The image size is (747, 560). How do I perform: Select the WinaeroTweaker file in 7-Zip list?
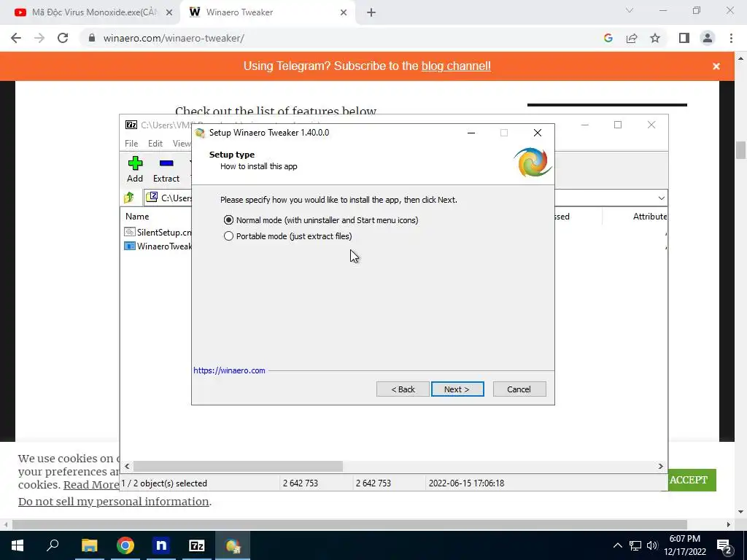tap(158, 246)
